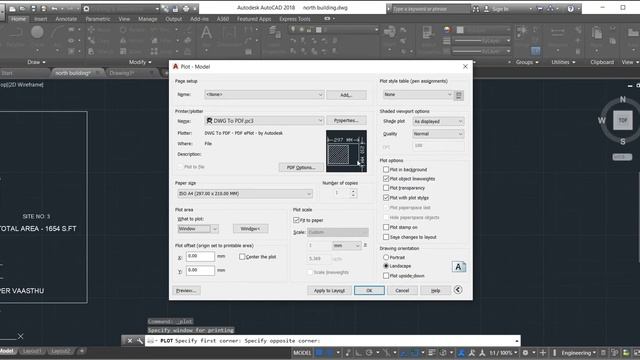Open the Plot style table dropdown
Screen dimensions: 640x360
[418, 95]
